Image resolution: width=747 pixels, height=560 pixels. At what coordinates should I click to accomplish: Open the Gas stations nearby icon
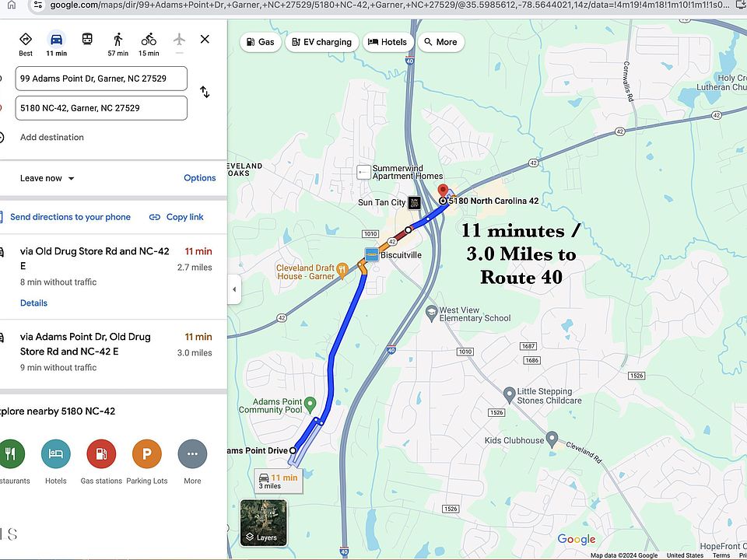coord(101,454)
